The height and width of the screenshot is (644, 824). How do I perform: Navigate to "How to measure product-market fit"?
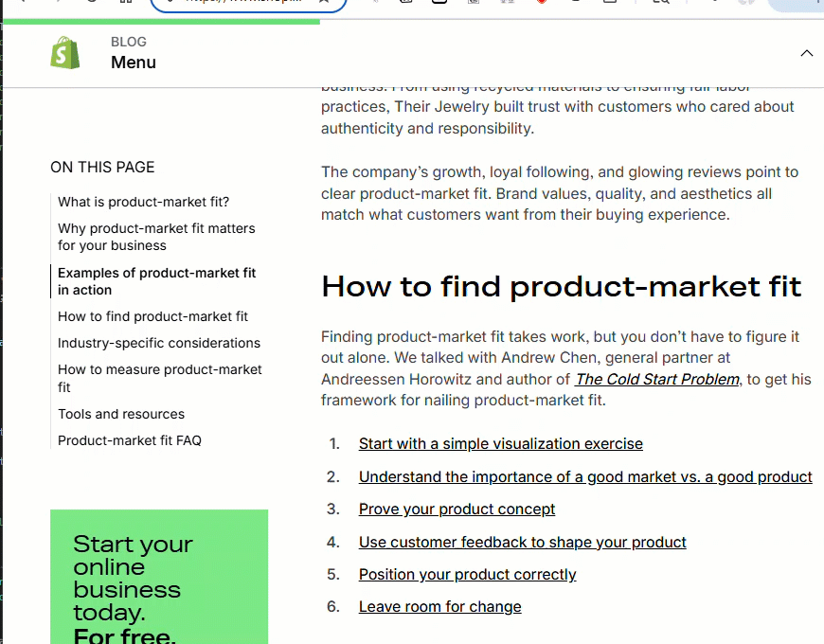click(x=159, y=378)
